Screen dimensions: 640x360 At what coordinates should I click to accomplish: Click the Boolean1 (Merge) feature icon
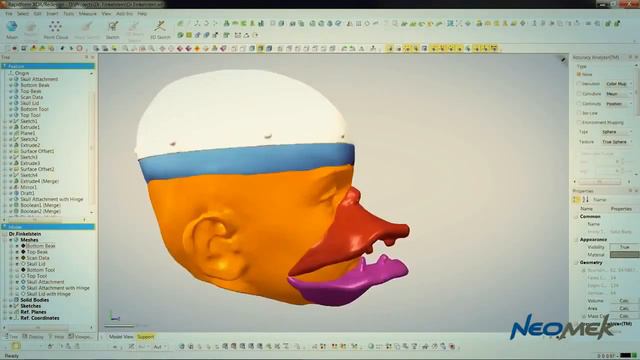click(16, 205)
